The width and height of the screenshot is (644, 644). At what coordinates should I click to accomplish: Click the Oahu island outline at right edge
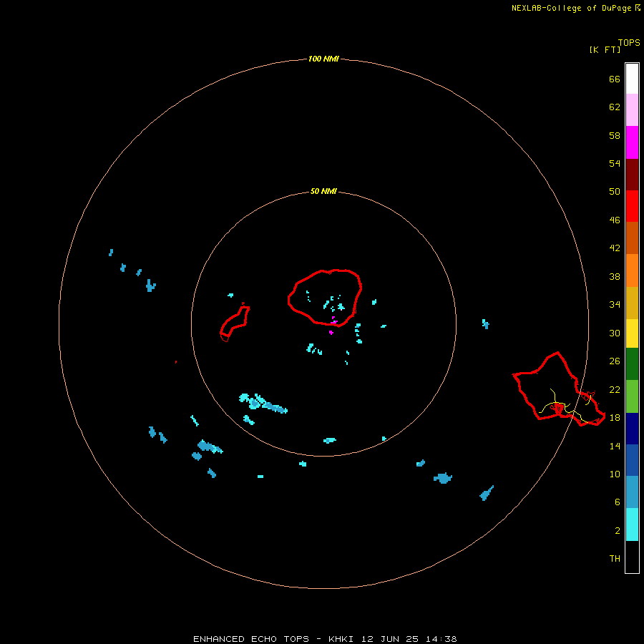click(559, 389)
